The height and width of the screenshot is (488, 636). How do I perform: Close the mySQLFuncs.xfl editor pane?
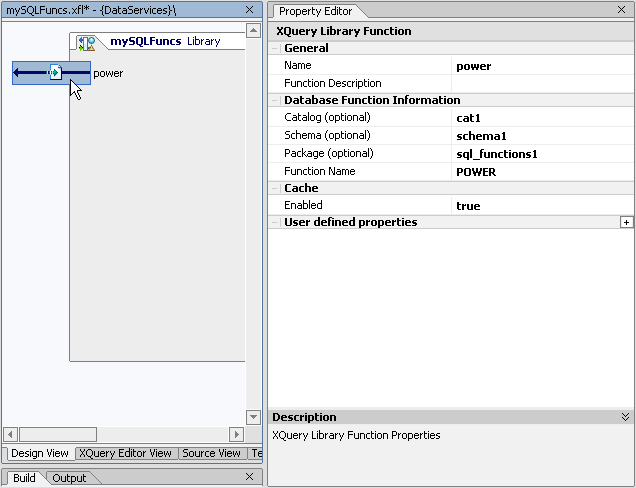(x=249, y=10)
